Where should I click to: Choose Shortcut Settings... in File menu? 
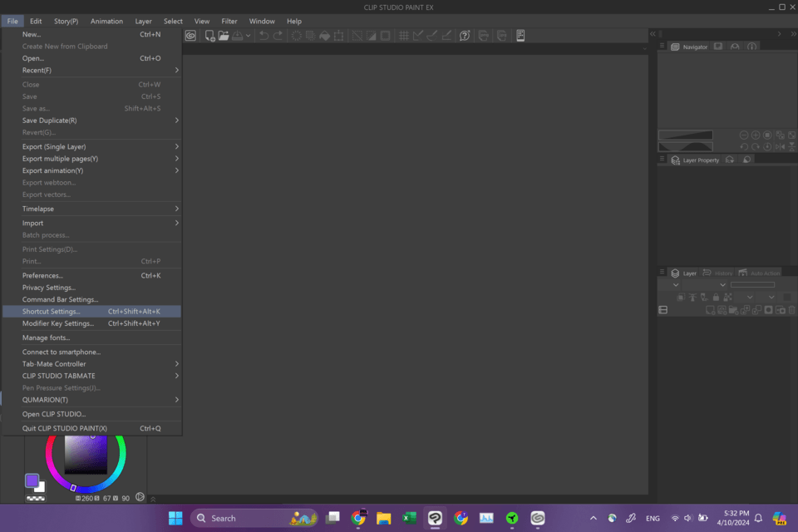(91, 312)
